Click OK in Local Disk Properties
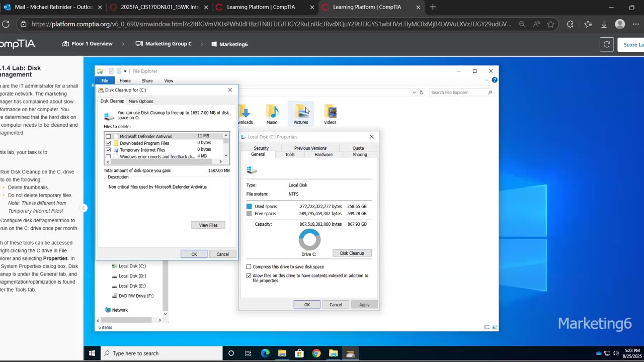The image size is (644, 362). pyautogui.click(x=307, y=305)
